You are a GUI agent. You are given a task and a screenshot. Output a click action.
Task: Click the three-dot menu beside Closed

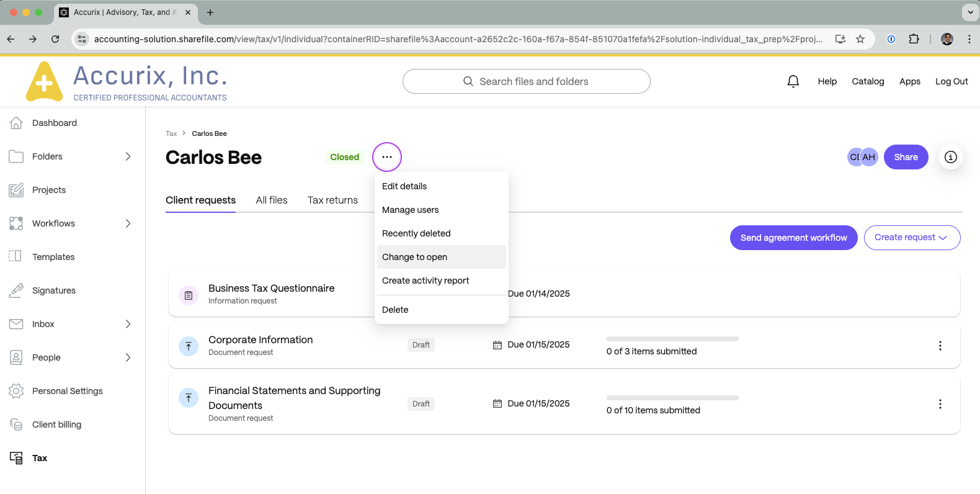387,157
